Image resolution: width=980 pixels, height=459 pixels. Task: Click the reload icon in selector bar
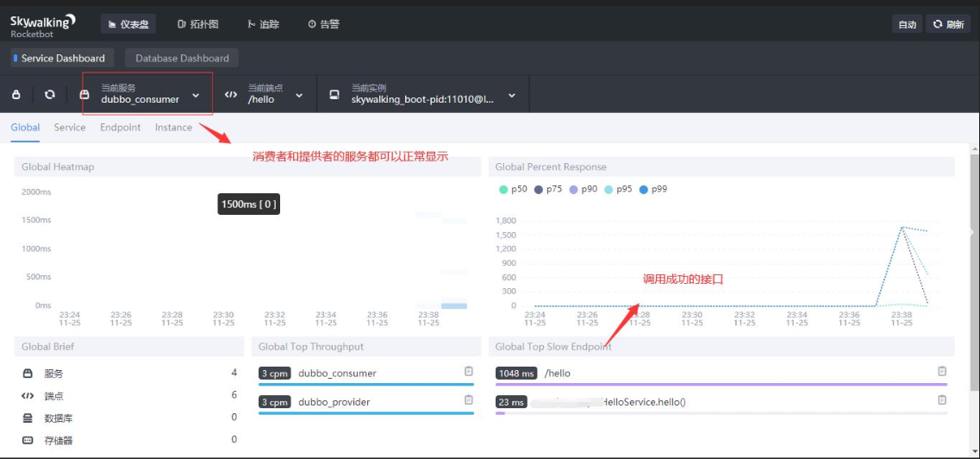50,94
